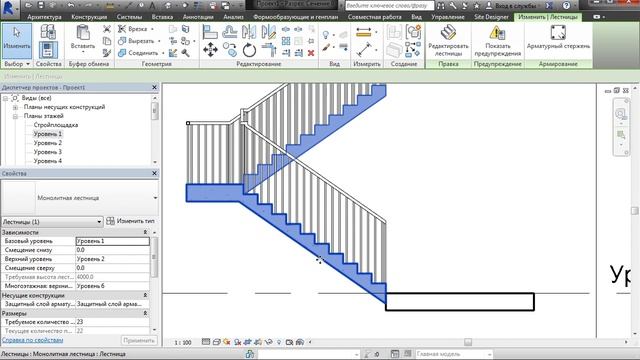Collapse the Планы этажей node
Viewport: 640px width, 360px height.
15,116
